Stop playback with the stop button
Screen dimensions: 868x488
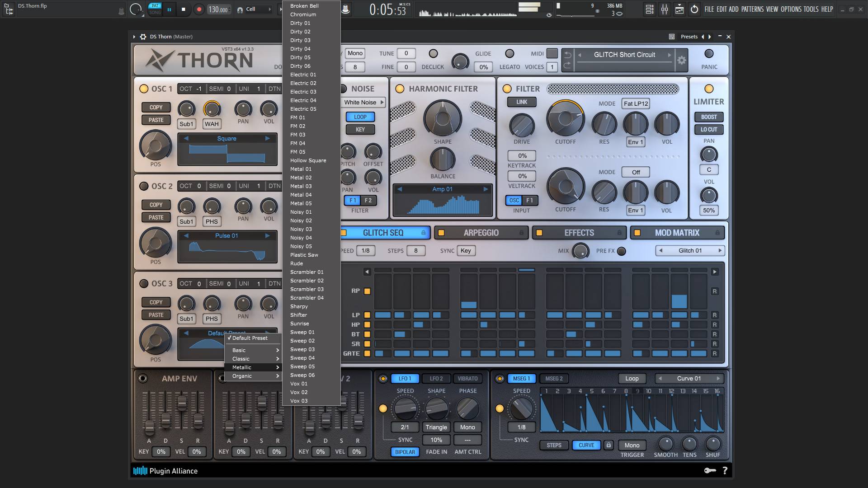(183, 9)
